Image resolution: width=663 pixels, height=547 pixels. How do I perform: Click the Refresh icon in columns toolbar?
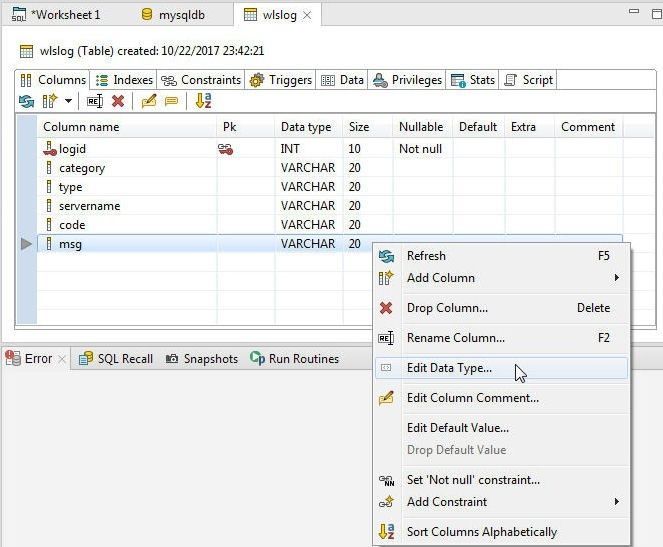pyautogui.click(x=27, y=101)
